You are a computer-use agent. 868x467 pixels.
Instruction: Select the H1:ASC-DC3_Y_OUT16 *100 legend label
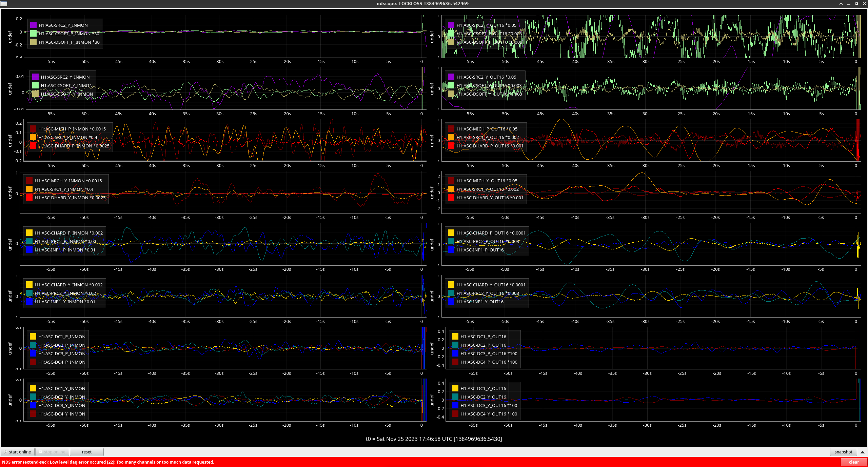click(489, 405)
